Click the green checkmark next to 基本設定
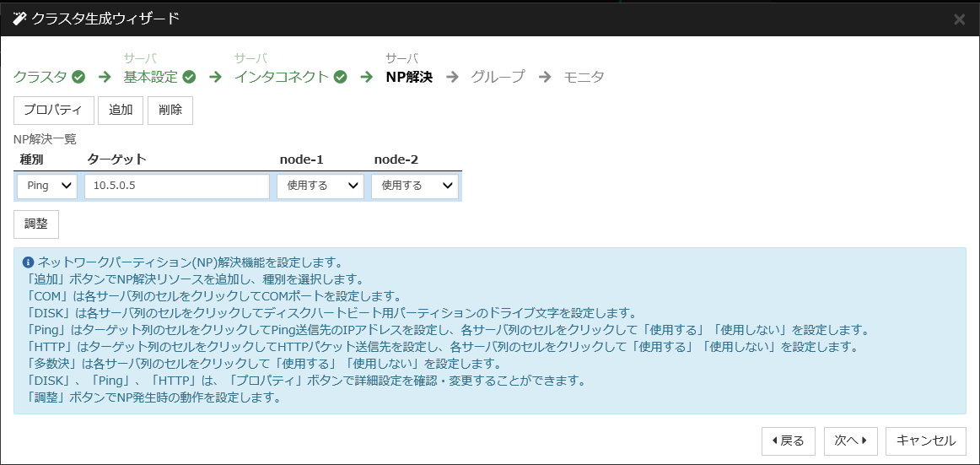Image resolution: width=980 pixels, height=465 pixels. click(189, 77)
